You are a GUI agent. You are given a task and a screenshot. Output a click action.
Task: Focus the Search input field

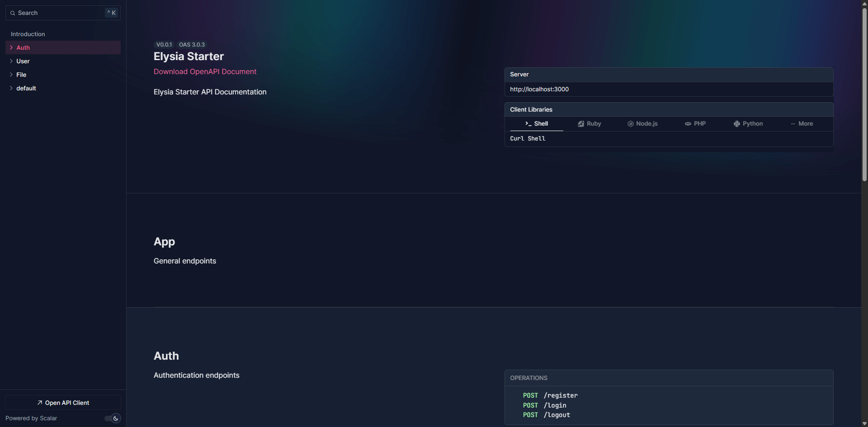pos(63,13)
